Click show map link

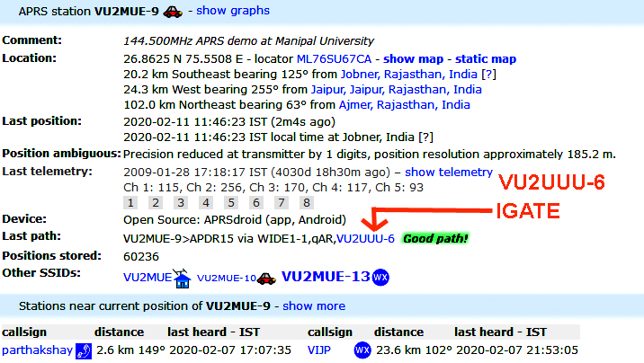(x=413, y=59)
